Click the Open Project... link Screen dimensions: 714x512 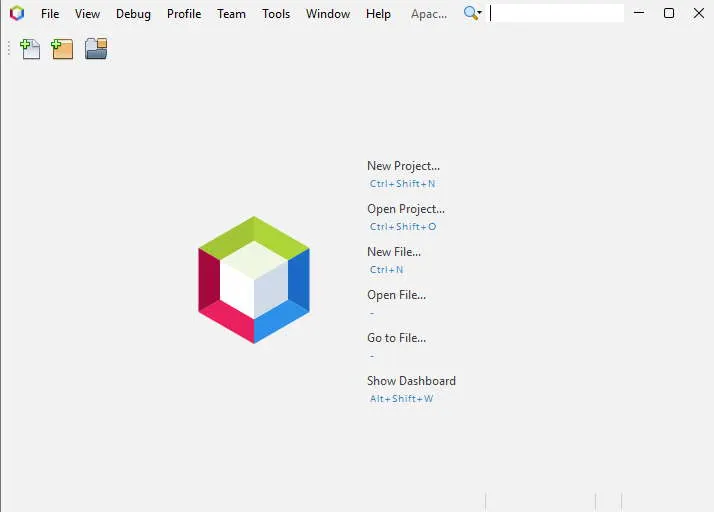click(406, 209)
